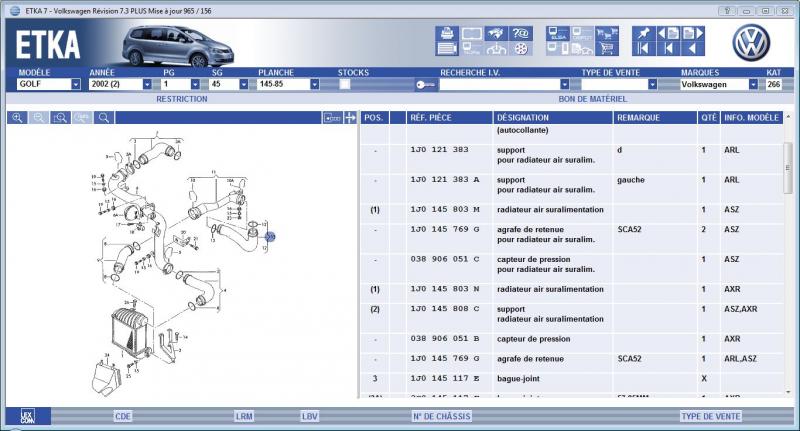
Task: Go to next page folder icon
Action: point(692,33)
